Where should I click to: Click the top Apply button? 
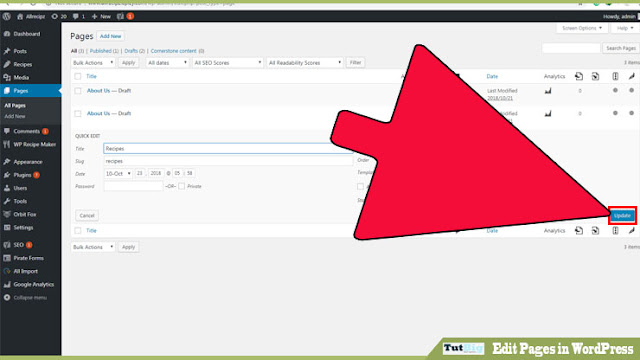[128, 63]
